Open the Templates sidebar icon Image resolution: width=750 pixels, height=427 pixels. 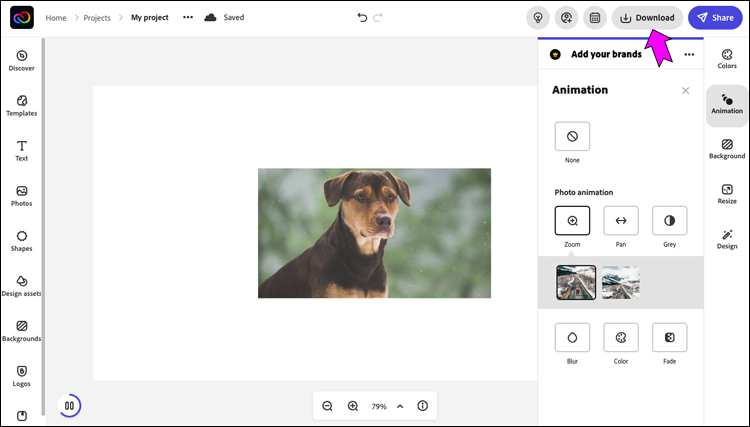tap(21, 105)
